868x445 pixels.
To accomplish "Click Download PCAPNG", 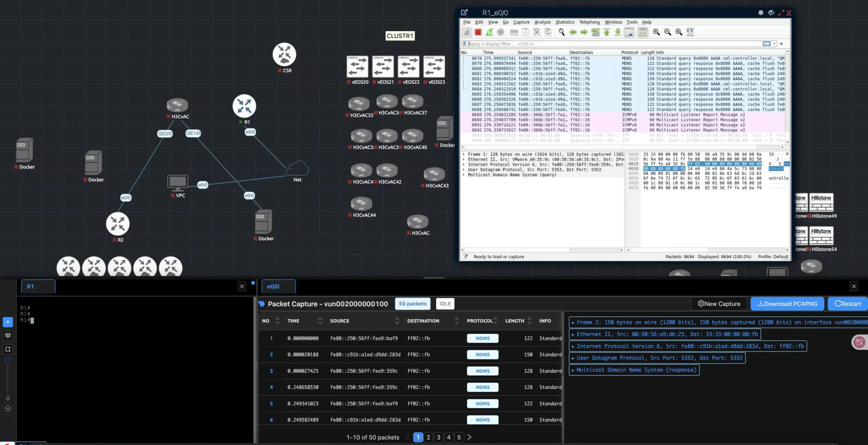I will tap(788, 304).
